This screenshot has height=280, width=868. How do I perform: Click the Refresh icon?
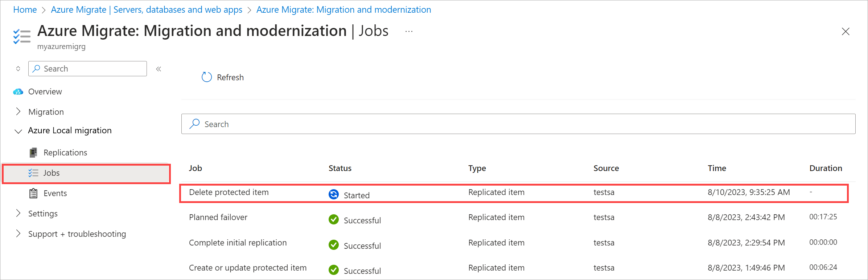click(206, 77)
